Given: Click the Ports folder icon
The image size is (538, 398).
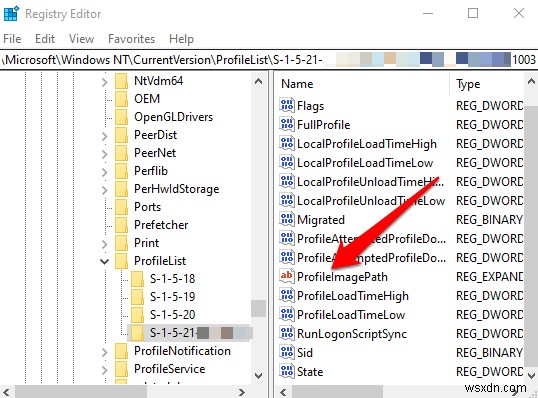Looking at the screenshot, I should point(121,207).
